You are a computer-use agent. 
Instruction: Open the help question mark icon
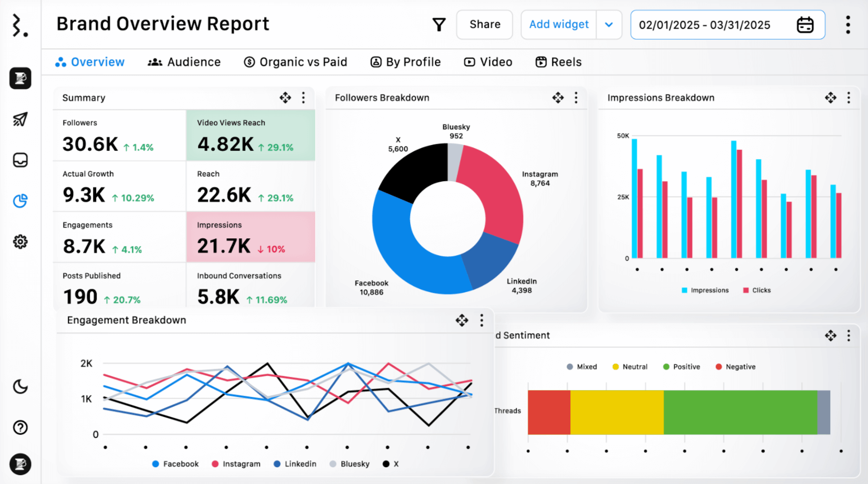(20, 427)
